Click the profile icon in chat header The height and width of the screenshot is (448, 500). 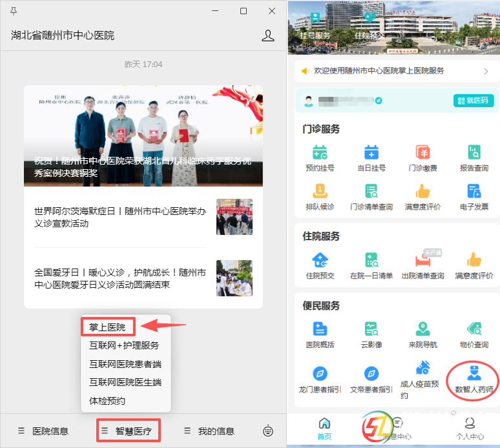coord(268,36)
